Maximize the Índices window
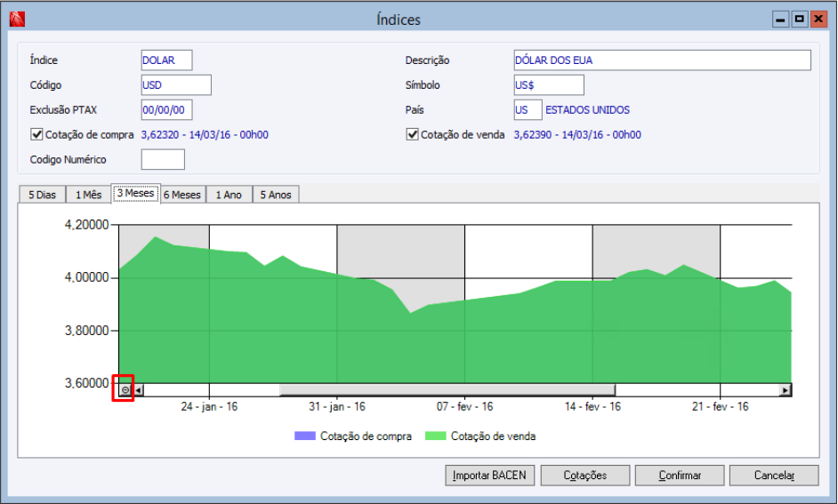The image size is (838, 504). (799, 20)
